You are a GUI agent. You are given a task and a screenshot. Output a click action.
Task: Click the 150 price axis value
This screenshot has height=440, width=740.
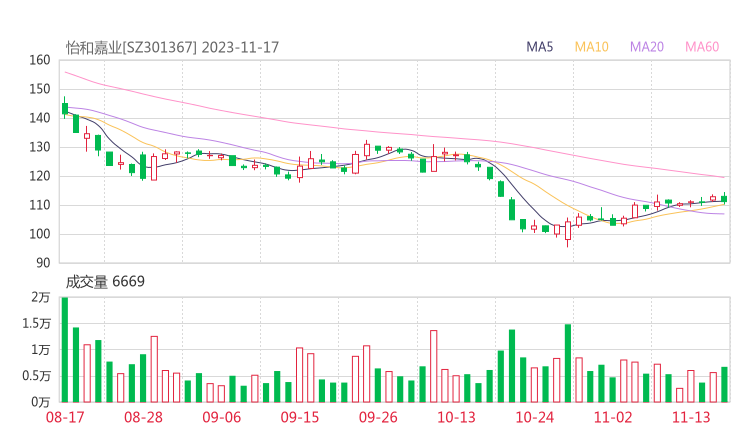[x=40, y=89]
